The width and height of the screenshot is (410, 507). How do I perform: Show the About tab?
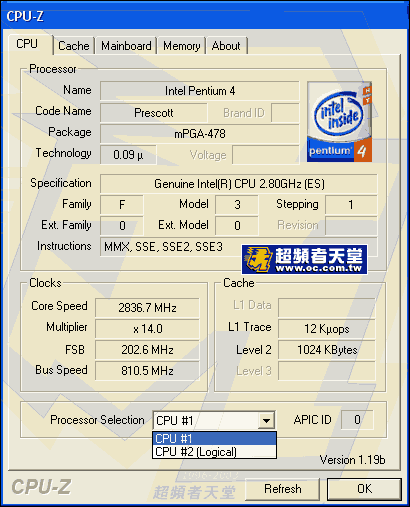coord(226,46)
